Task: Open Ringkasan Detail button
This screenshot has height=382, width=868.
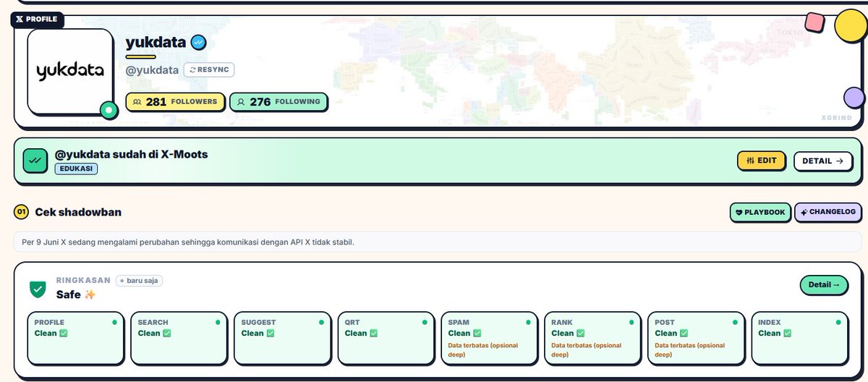Action: [x=825, y=284]
